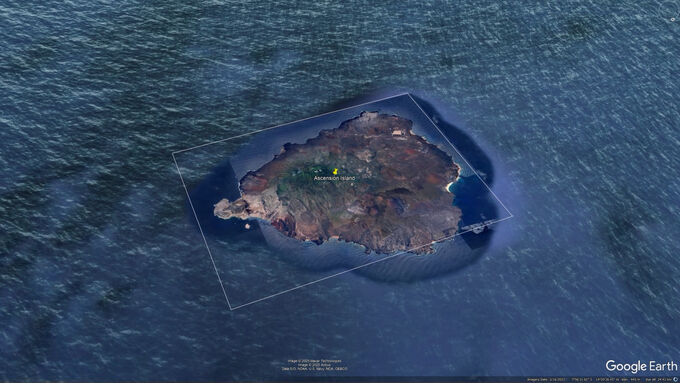Click the yellow pushpin placemark
Screen dimensions: 680x383
point(335,172)
